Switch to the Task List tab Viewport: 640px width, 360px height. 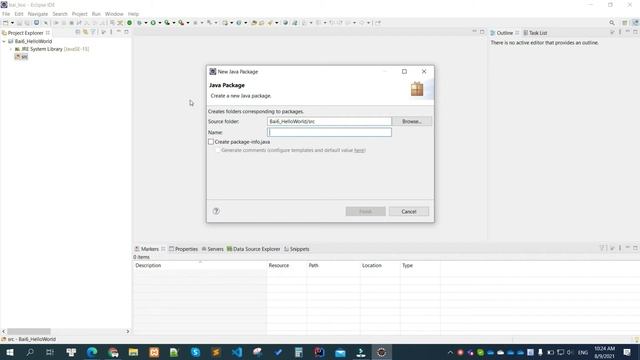click(535, 33)
